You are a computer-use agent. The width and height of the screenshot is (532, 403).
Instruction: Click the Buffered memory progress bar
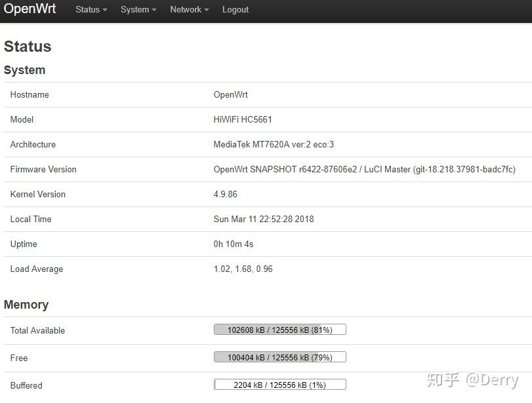[280, 384]
